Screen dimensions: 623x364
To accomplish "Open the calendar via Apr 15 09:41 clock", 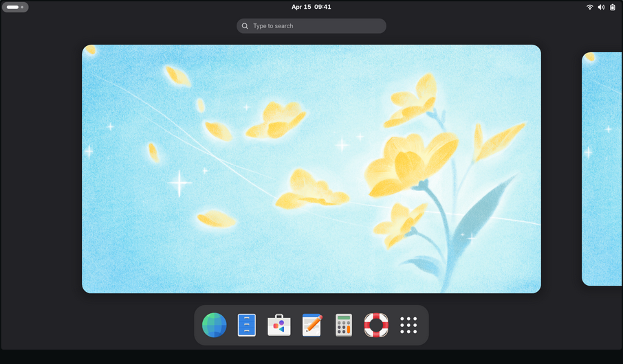I will pos(311,7).
